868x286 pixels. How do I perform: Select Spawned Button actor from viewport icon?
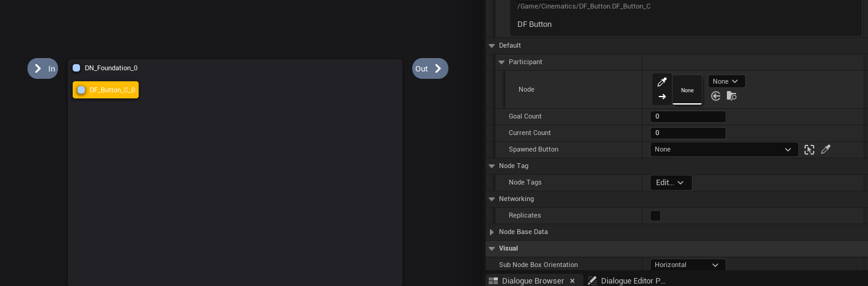coord(809,150)
